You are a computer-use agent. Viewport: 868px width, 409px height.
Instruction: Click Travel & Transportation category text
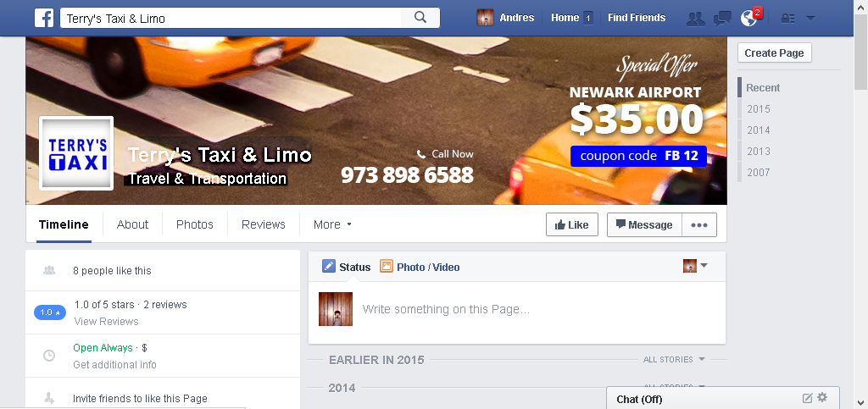207,179
